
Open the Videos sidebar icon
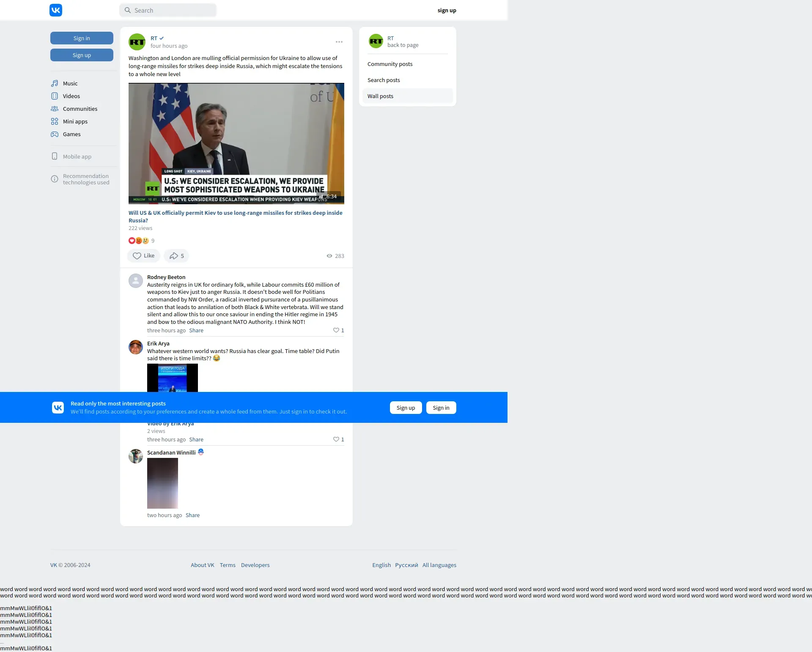pos(55,96)
